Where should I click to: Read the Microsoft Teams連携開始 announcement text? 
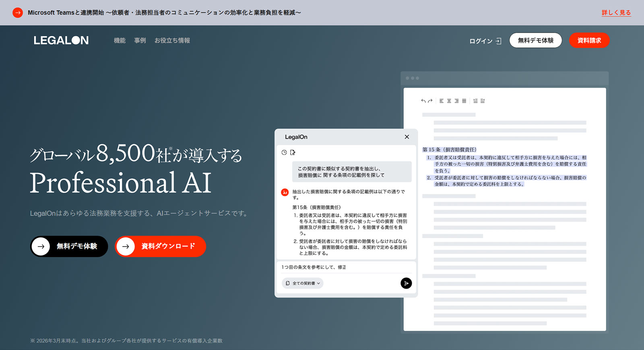[x=164, y=13]
